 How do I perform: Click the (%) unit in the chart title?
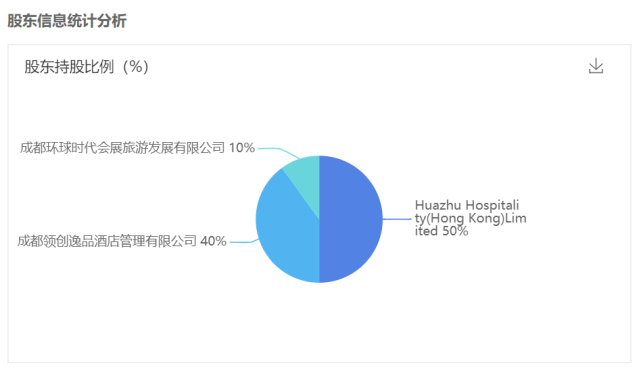click(x=136, y=66)
